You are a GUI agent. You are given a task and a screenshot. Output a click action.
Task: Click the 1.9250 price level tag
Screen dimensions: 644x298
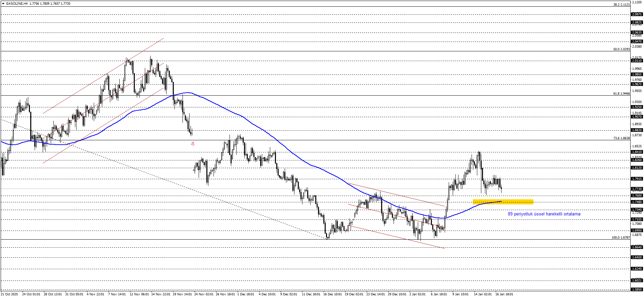pos(637,107)
